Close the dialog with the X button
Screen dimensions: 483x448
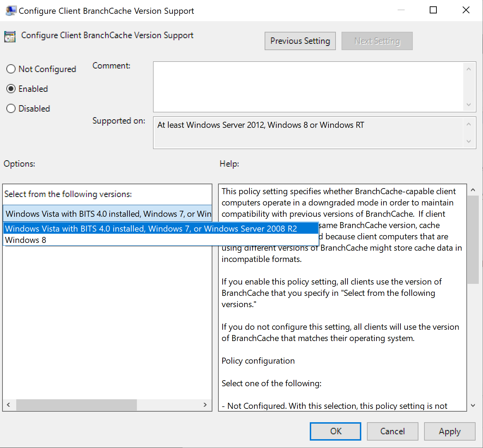[x=466, y=10]
